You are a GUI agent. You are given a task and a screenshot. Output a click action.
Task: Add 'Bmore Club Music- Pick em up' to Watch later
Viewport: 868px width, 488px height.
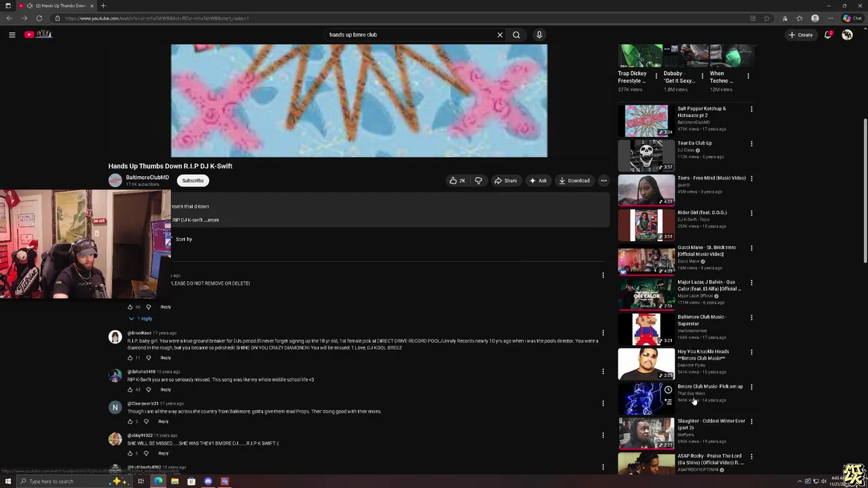668,390
